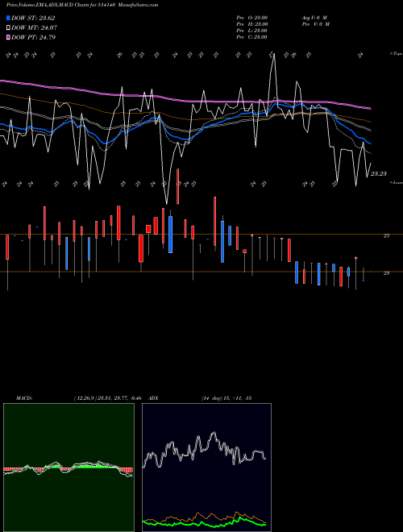Click the 23 price axis label
This screenshot has width=403, height=532.
click(386, 272)
